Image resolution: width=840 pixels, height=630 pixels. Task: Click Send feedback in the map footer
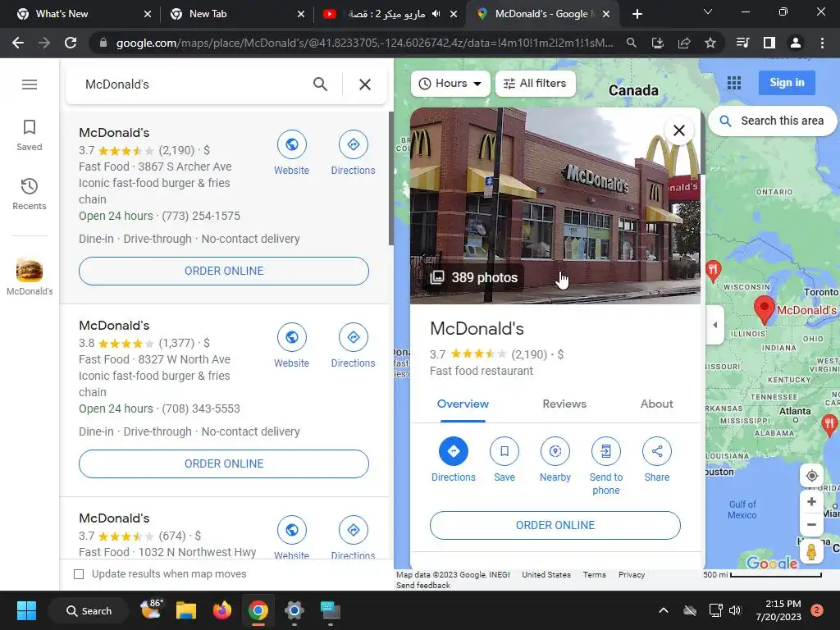423,586
